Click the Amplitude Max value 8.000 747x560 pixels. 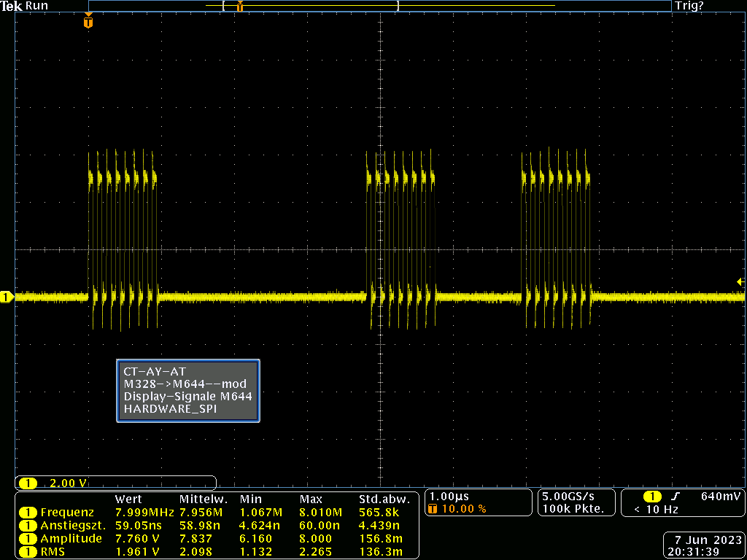(316, 539)
